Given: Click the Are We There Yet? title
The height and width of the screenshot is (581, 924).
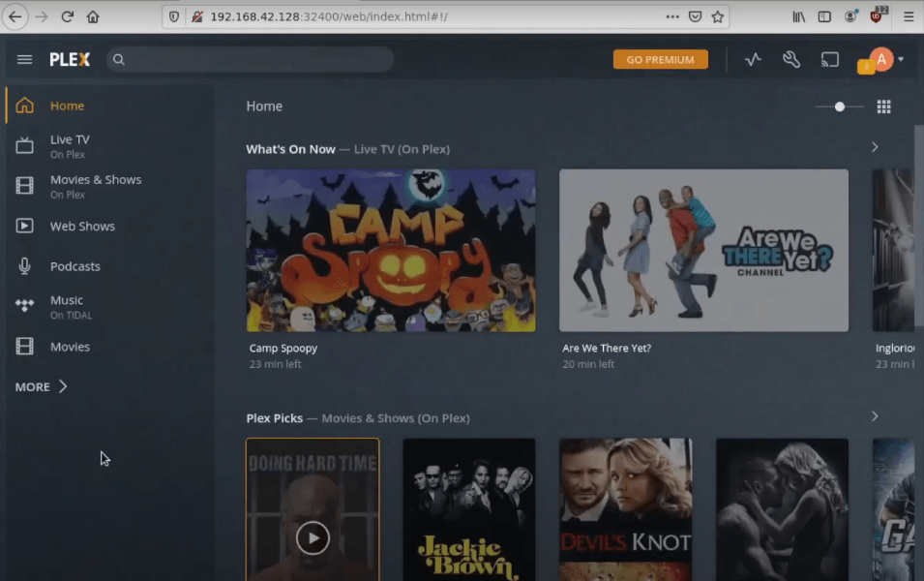Looking at the screenshot, I should [x=607, y=348].
